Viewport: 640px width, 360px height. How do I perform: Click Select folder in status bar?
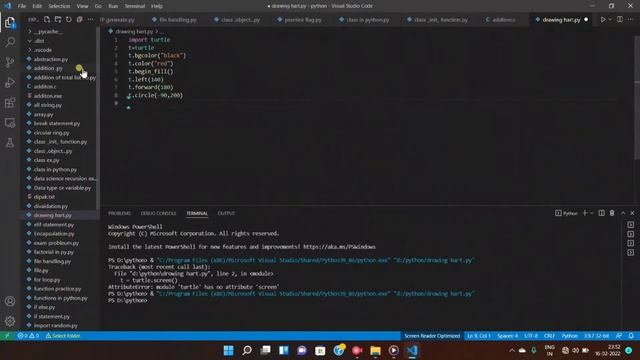pyautogui.click(x=63, y=336)
